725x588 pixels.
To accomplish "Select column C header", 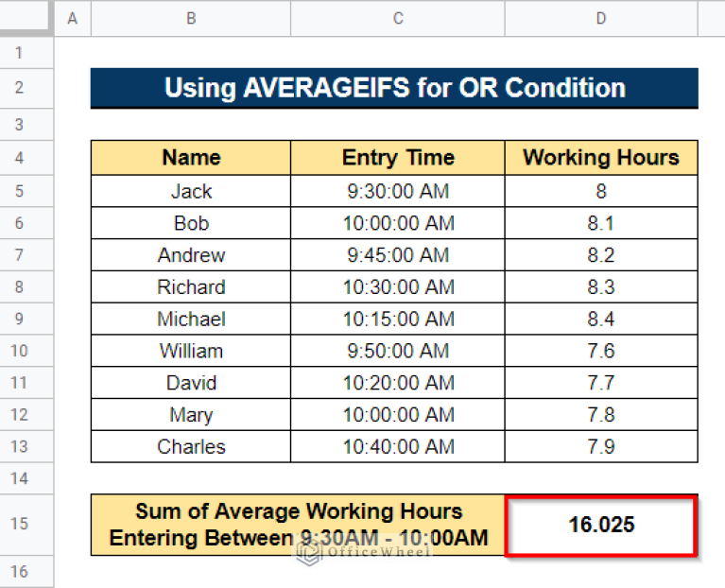I will tap(398, 18).
